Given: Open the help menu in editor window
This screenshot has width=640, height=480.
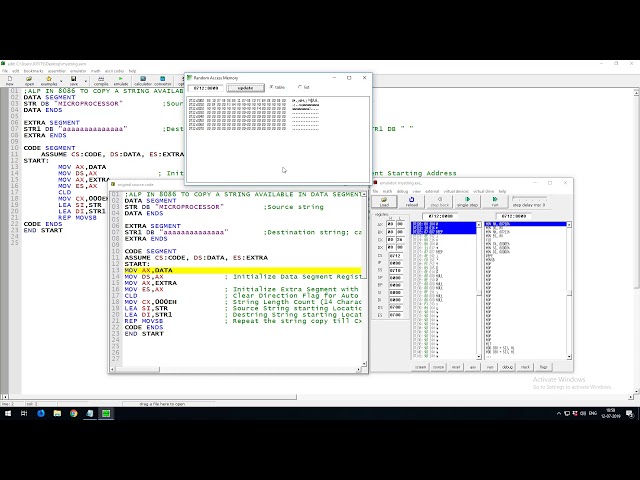Looking at the screenshot, I should 132,71.
